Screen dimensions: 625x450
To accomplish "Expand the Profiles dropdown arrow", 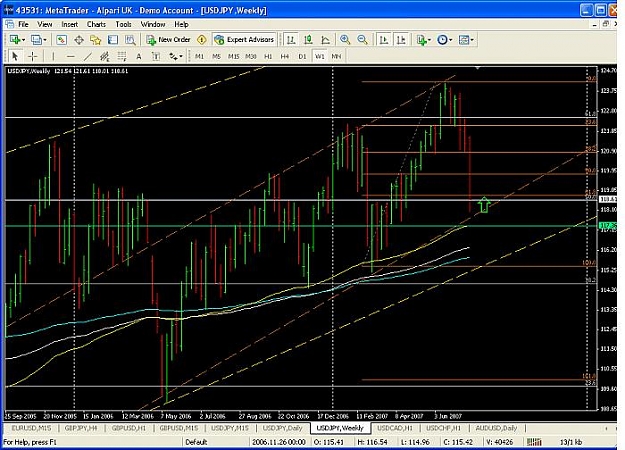I will 45,40.
